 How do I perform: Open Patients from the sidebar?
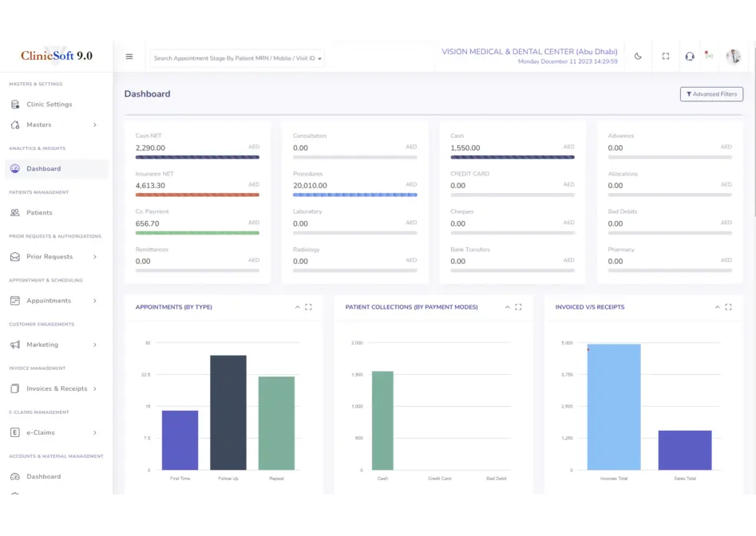[x=39, y=213]
